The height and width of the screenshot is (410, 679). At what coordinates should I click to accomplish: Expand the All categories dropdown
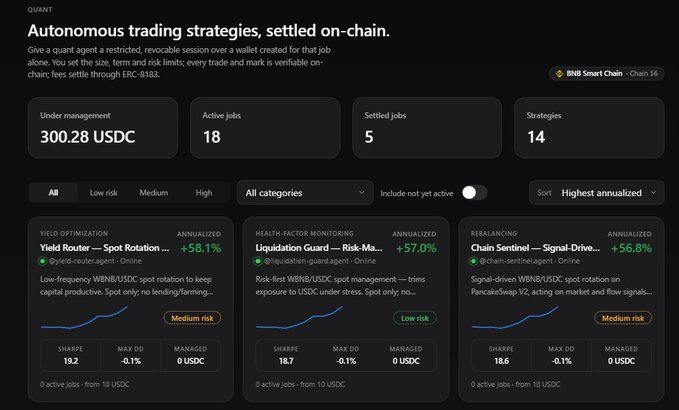pos(305,193)
